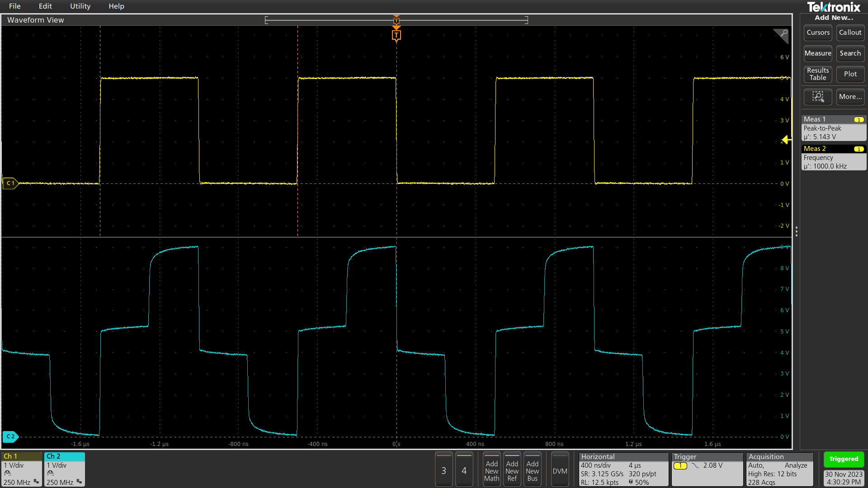868x488 pixels.
Task: Click the yellow trigger level arrow
Action: click(786, 141)
